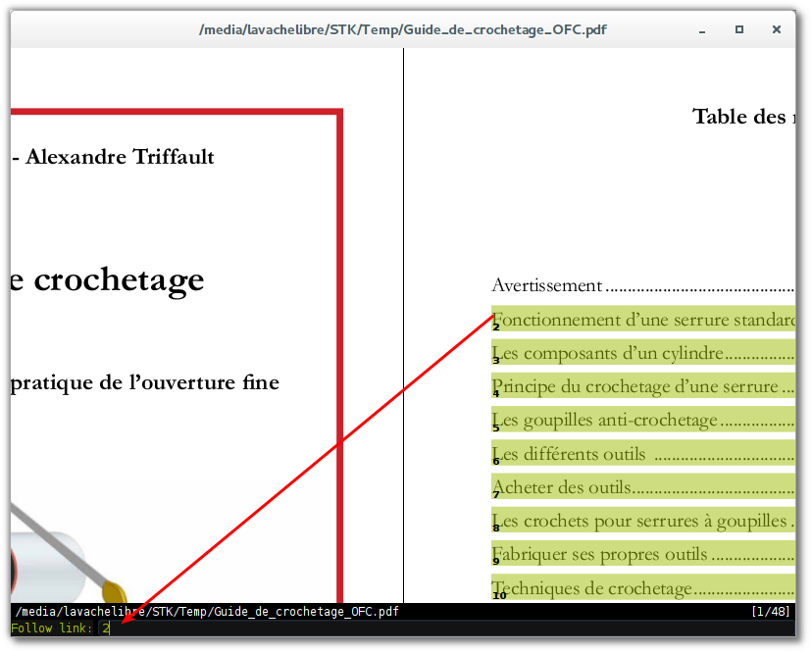Minimize the PDF viewer window

(702, 30)
